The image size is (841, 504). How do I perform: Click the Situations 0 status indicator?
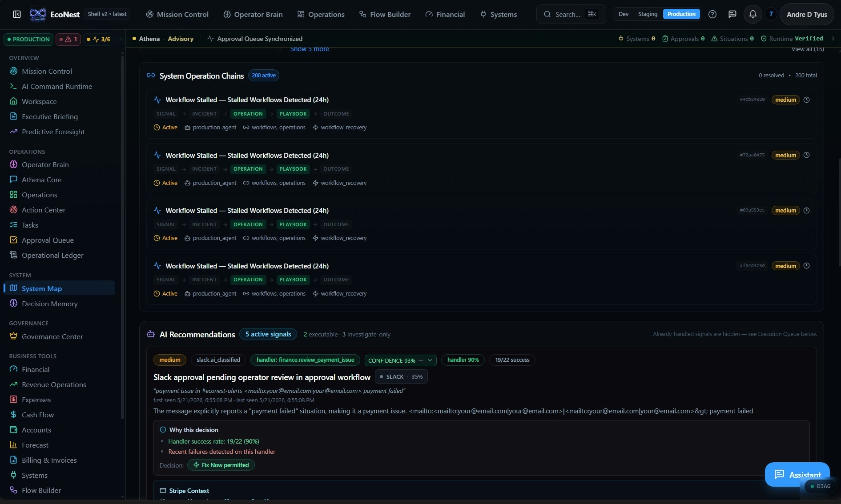coord(732,39)
